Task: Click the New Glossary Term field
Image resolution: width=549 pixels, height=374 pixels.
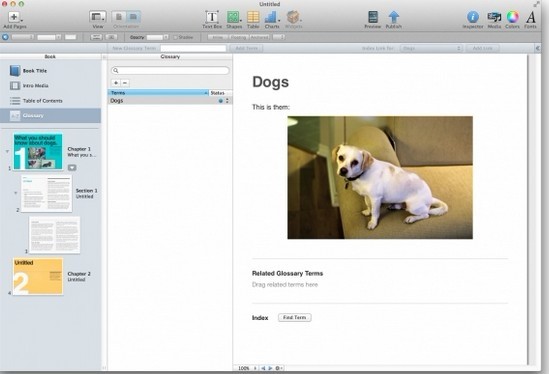Action: pyautogui.click(x=193, y=48)
